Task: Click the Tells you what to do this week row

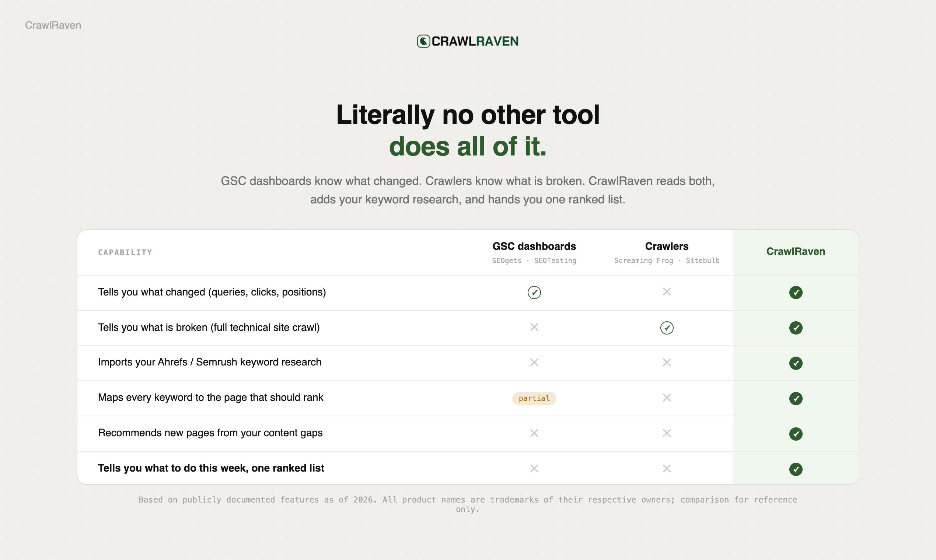Action: pyautogui.click(x=468, y=468)
